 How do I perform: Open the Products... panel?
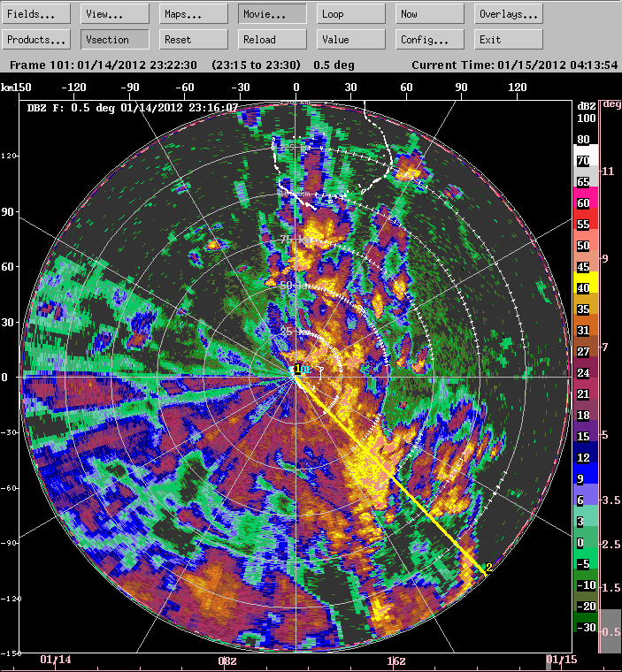[37, 40]
